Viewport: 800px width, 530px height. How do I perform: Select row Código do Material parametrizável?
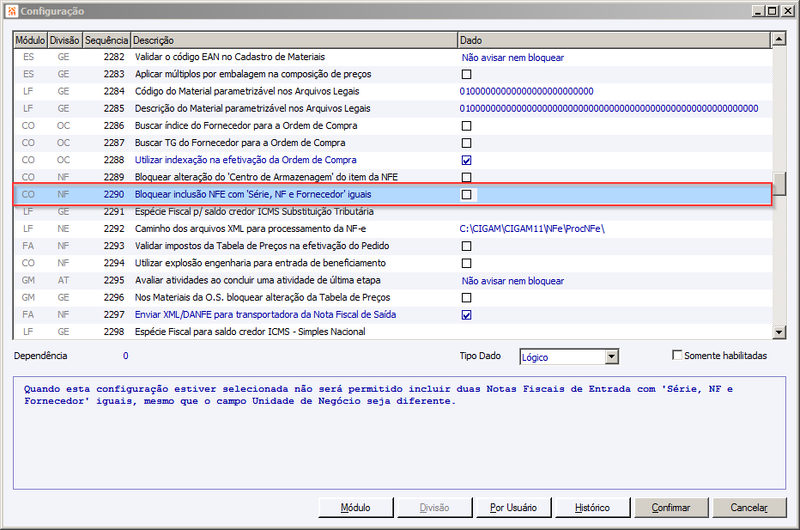click(392, 91)
